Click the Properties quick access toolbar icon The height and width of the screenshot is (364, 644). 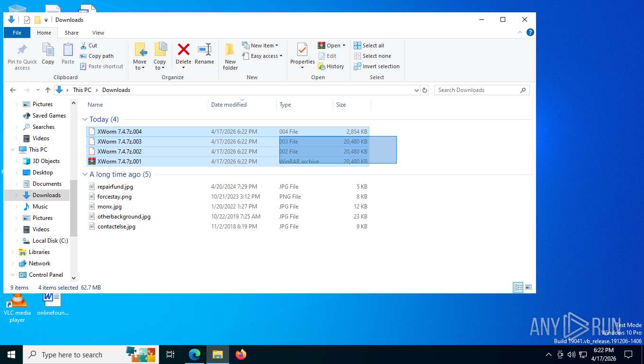click(27, 19)
